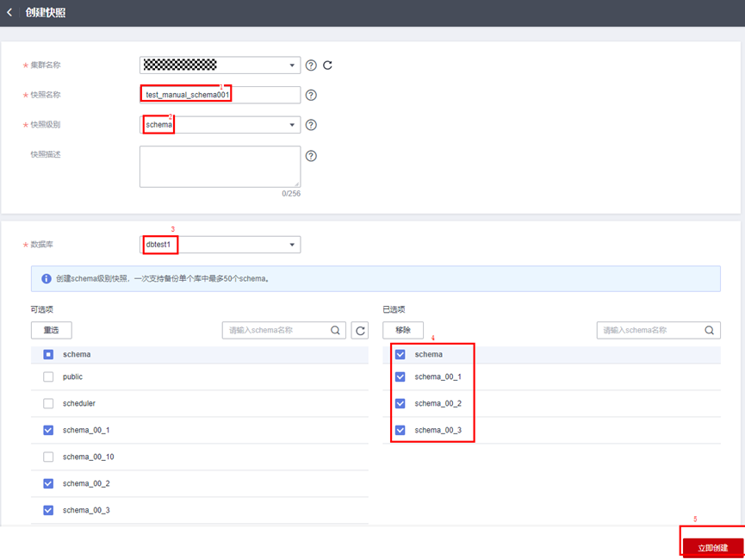Click the 立即创建 button
This screenshot has height=560, width=745.
click(712, 548)
